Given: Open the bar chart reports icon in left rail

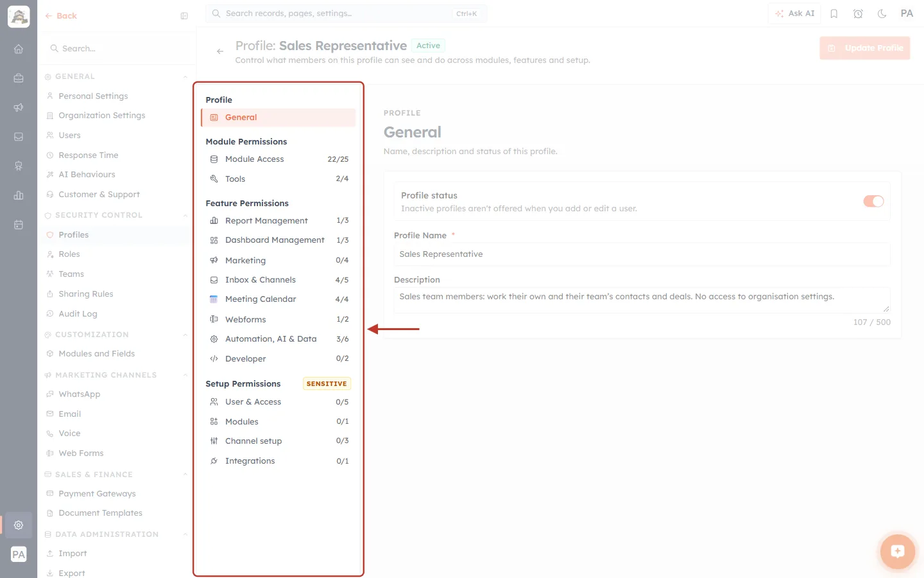Looking at the screenshot, I should coord(19,195).
